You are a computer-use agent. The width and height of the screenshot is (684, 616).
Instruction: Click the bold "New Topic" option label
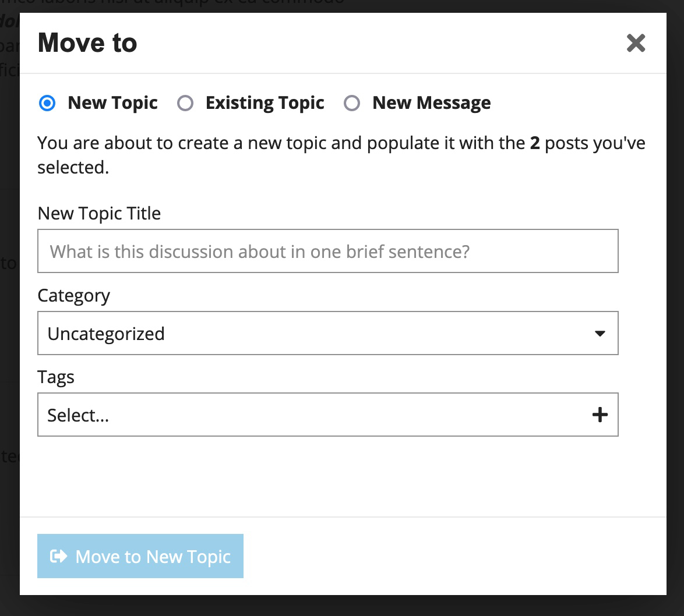point(112,103)
